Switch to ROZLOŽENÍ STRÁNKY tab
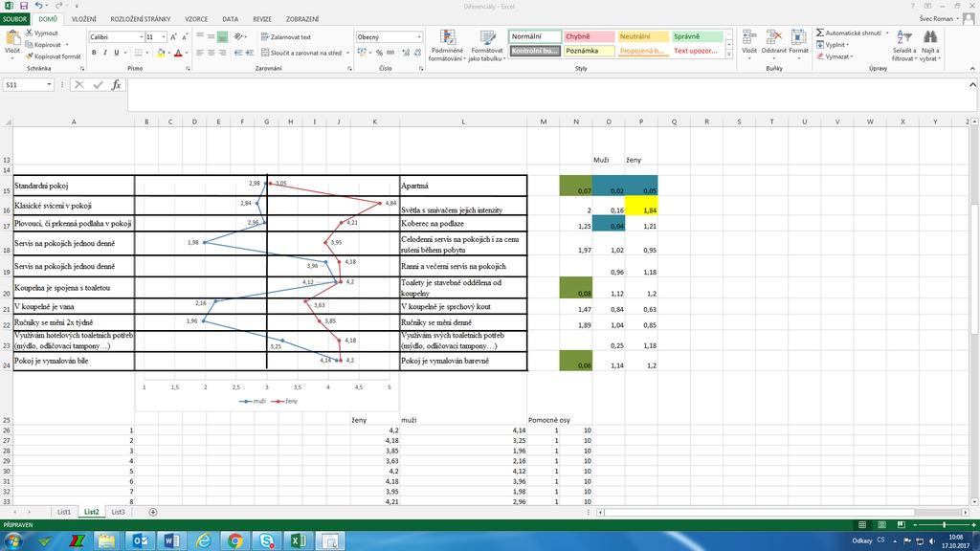 tap(141, 19)
